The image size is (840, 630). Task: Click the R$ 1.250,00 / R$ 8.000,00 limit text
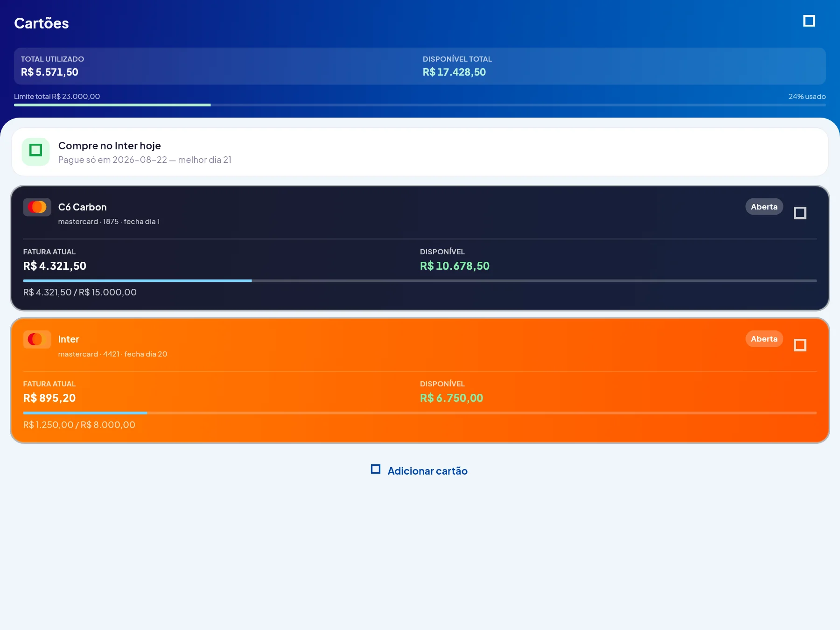pyautogui.click(x=79, y=425)
